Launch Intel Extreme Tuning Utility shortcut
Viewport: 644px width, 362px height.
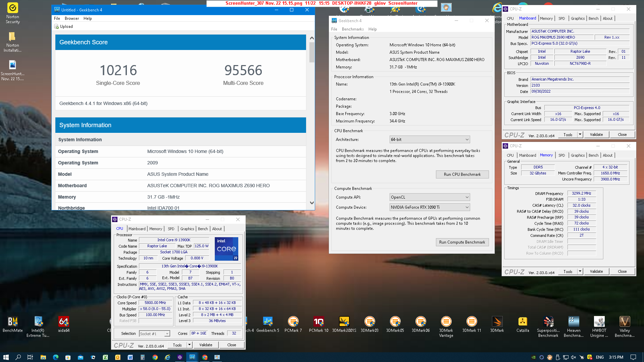pos(38,326)
